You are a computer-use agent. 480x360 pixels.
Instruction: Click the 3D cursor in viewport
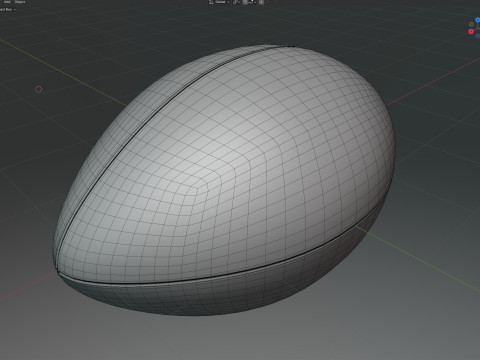(x=39, y=89)
